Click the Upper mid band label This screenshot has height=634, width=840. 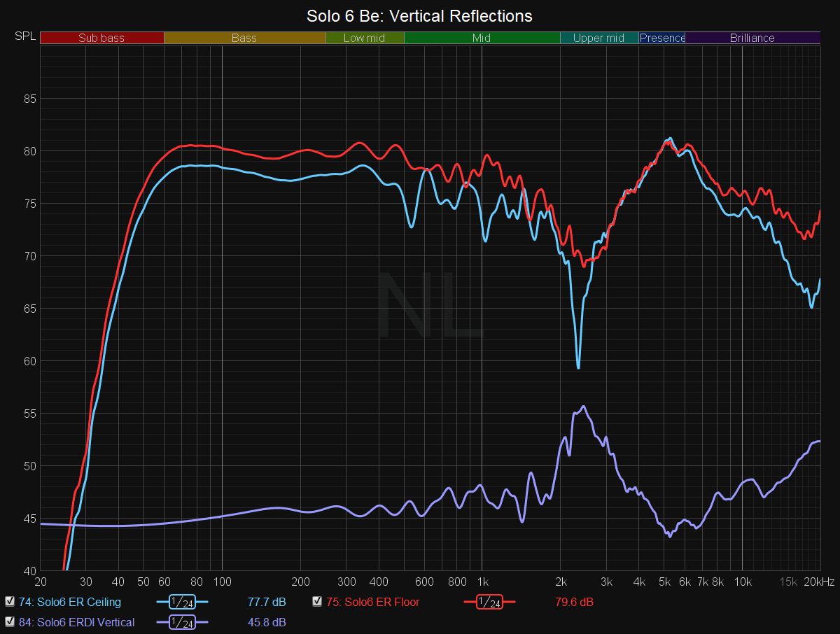pos(599,38)
